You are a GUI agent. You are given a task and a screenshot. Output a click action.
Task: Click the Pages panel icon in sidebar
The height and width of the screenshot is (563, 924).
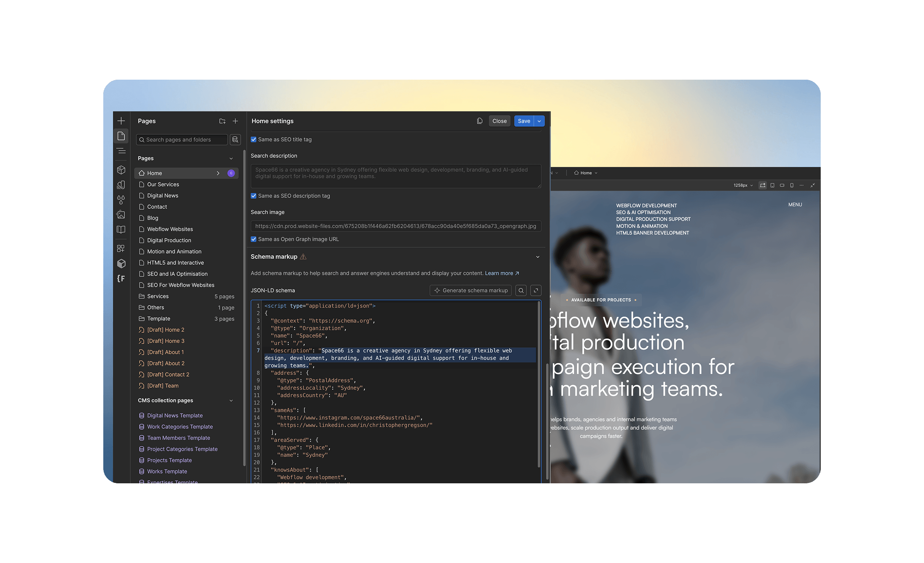pyautogui.click(x=121, y=136)
